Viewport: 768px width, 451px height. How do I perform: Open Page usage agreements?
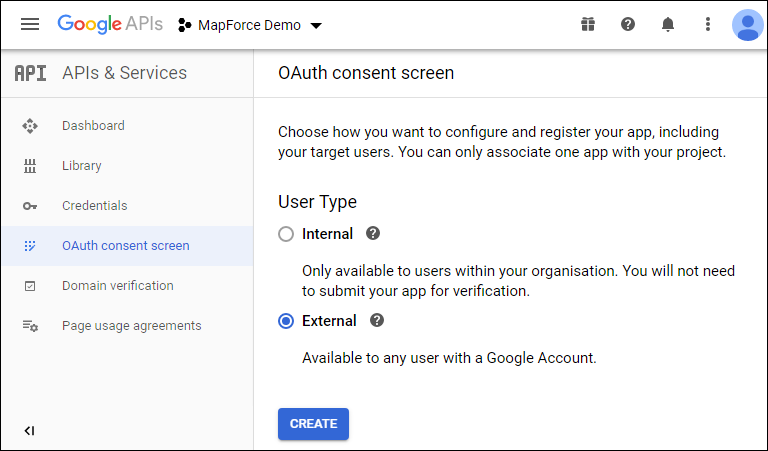tap(131, 326)
